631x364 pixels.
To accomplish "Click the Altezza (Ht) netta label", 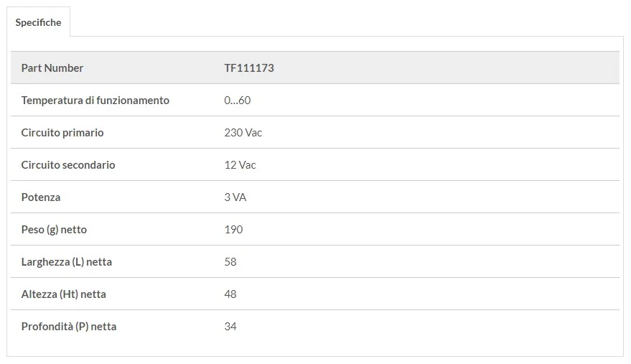I will [x=64, y=294].
